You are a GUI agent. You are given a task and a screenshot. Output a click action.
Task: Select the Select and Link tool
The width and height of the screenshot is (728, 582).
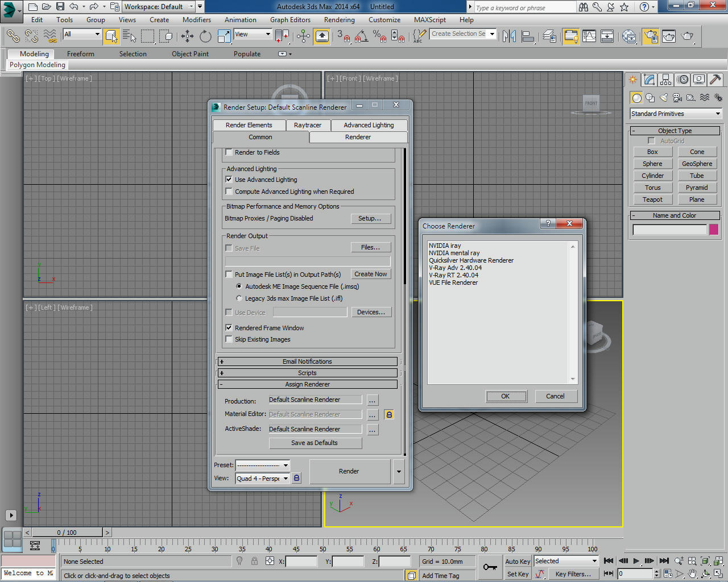[13, 36]
